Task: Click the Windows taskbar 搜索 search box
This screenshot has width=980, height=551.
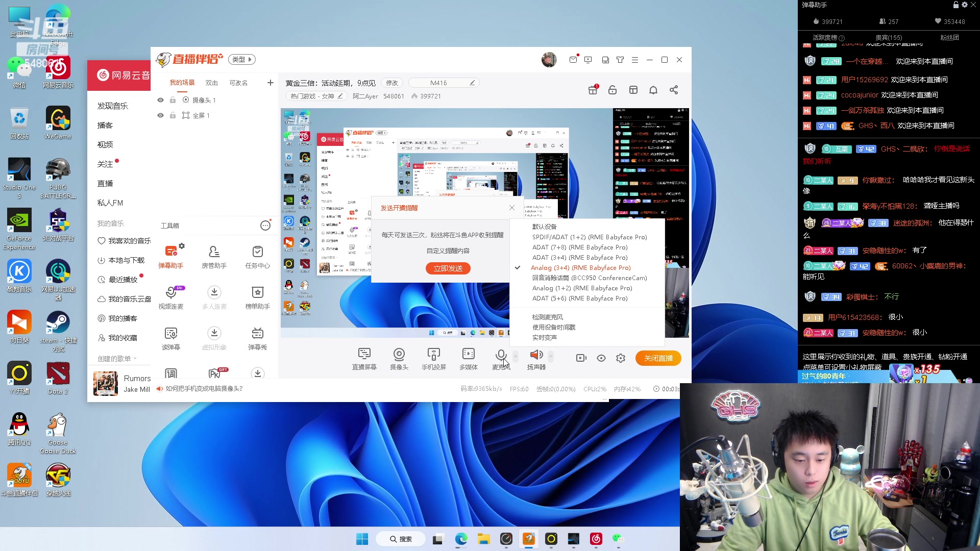Action: pyautogui.click(x=401, y=539)
